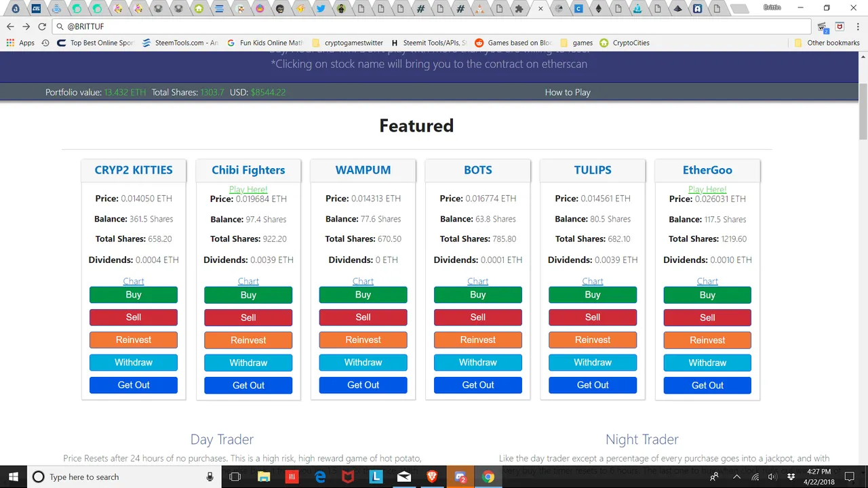868x488 pixels.
Task: Click Sell on the CRYP2 KITTIES card
Action: (x=134, y=317)
